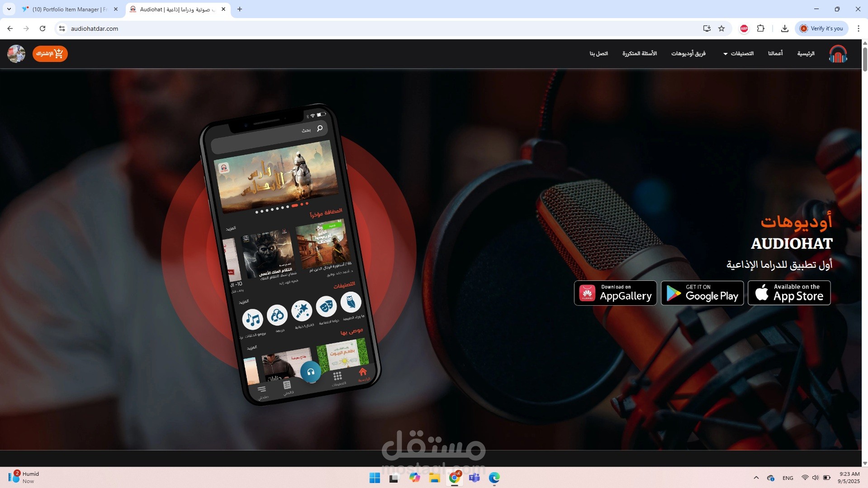This screenshot has width=868, height=488.
Task: Close the Portfolio Item Manager tab
Action: tap(116, 9)
